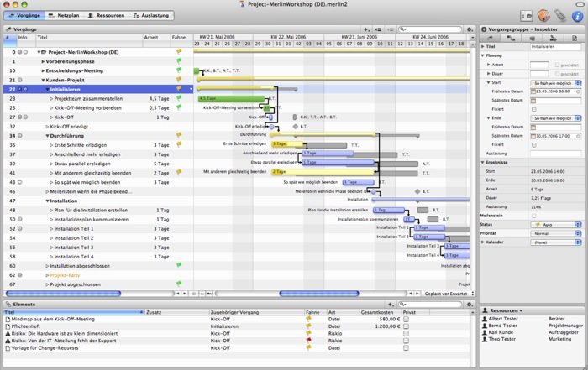Open the Kalender dropdown in inspector
This screenshot has width=588, height=370.
click(556, 242)
